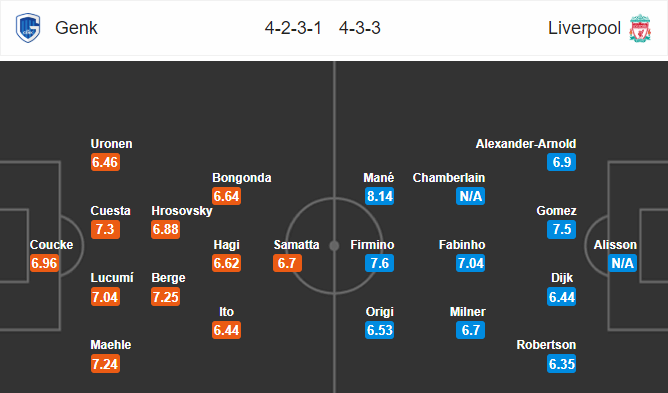Click Fabinho's 7.04 rating badge
668x393 pixels.
pos(470,263)
